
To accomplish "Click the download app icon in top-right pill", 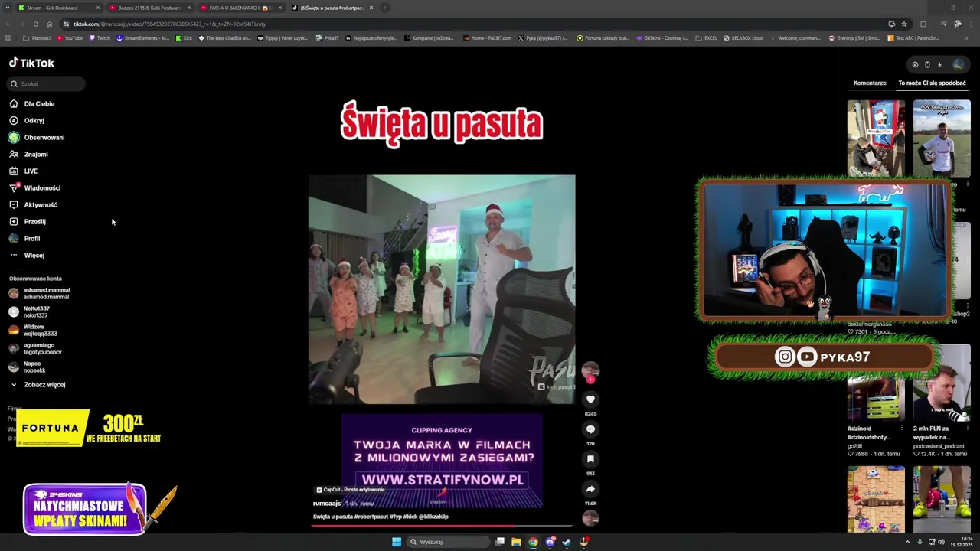I will tap(939, 64).
